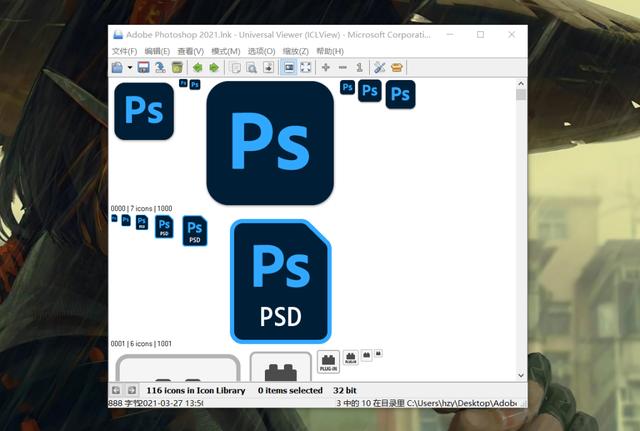Viewport: 640px width, 431px height.
Task: Click the orange plugins box toolbar icon
Action: coord(397,67)
